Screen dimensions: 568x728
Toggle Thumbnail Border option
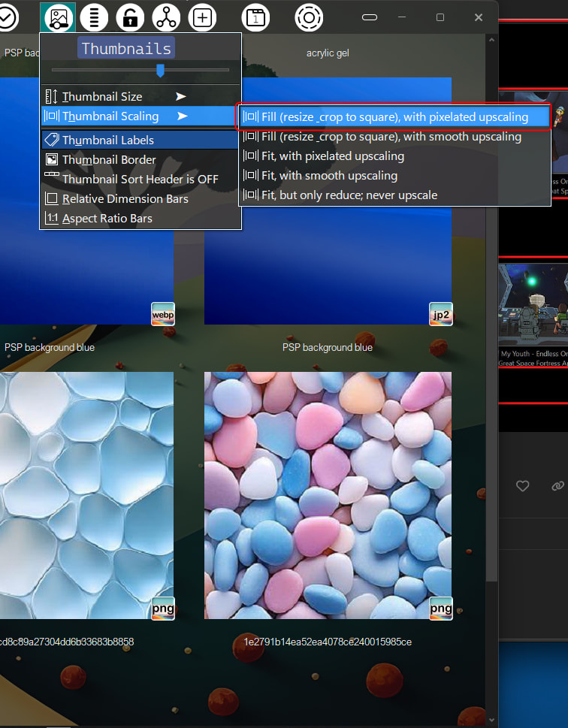pos(109,160)
